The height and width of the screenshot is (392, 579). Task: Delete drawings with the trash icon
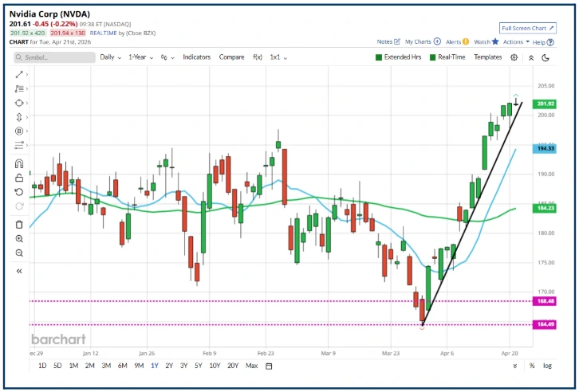19,224
